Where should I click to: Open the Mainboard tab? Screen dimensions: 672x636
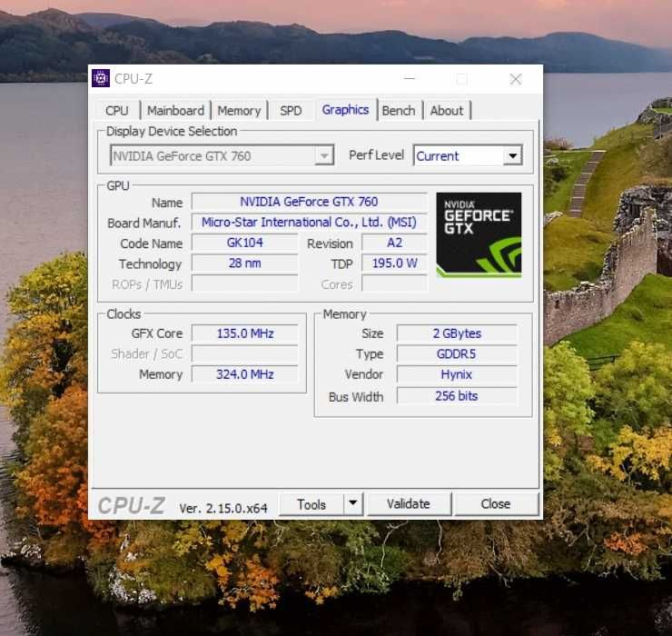175,111
